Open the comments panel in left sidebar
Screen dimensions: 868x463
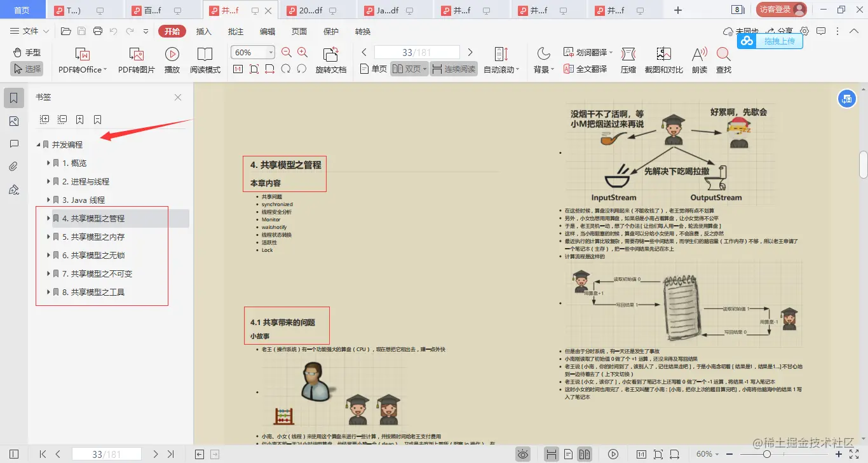(x=15, y=144)
